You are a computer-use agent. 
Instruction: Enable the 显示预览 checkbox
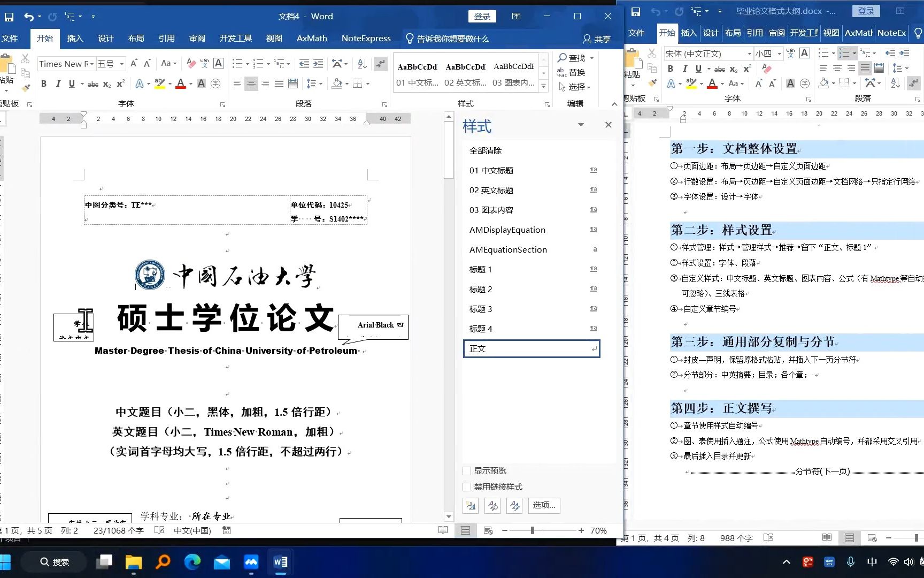[466, 470]
